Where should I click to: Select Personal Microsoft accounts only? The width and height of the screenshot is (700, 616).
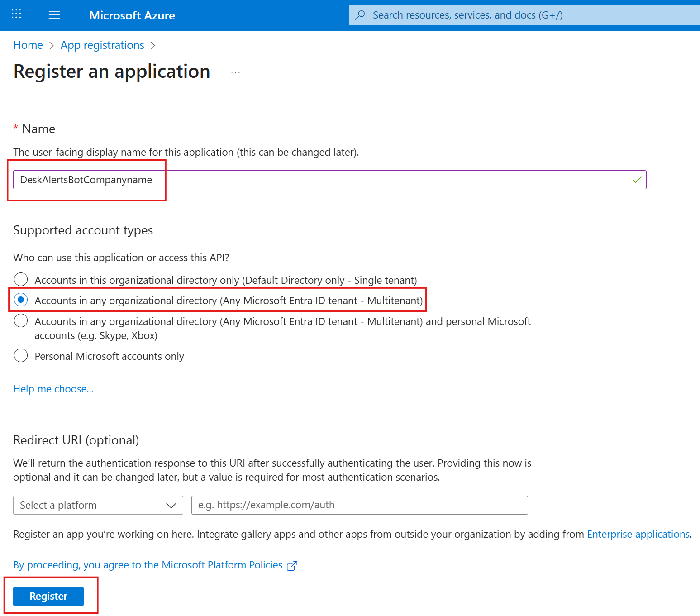tap(21, 356)
